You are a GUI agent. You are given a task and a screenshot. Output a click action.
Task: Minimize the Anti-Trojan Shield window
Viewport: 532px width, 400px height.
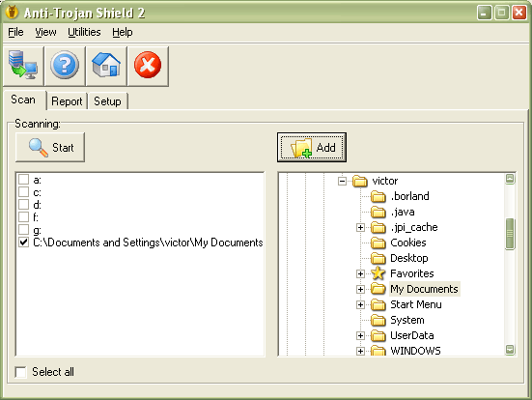484,13
